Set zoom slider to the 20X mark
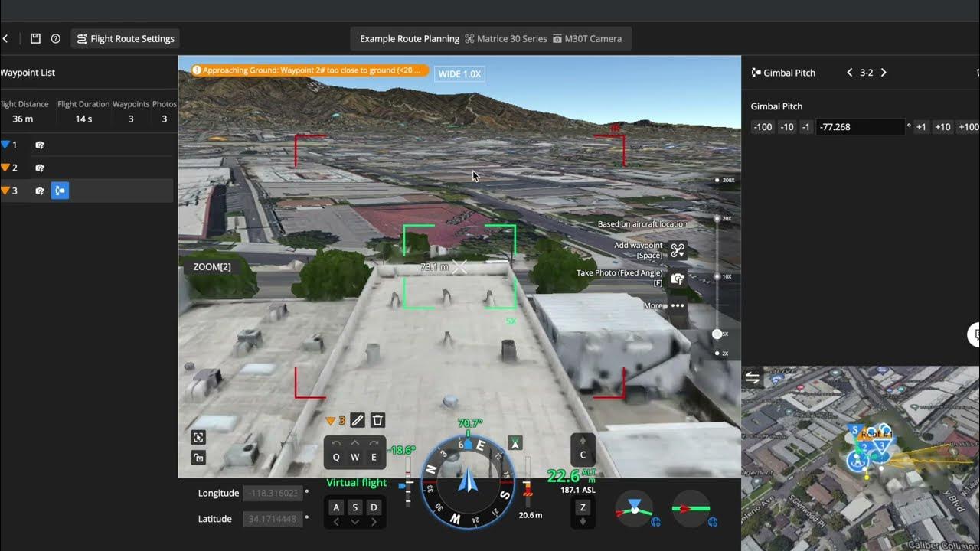Viewport: 980px width, 551px height. (717, 219)
